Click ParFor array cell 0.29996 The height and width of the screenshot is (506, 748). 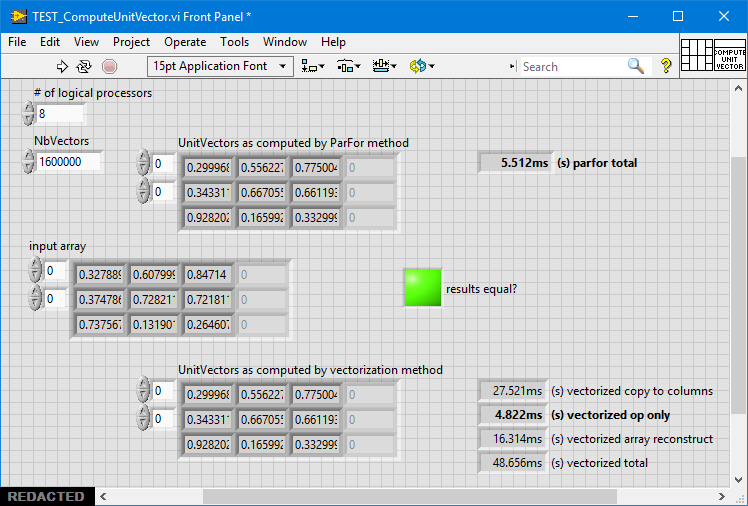(x=208, y=168)
